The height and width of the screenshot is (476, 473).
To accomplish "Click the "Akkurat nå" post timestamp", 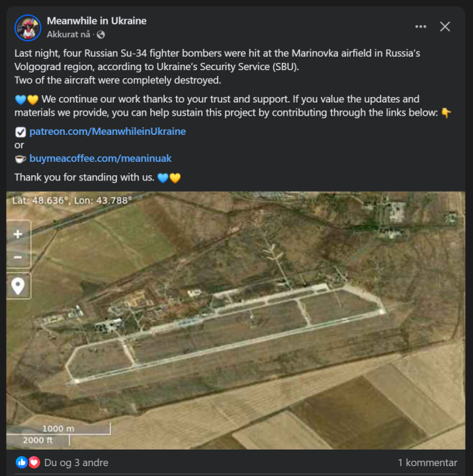I will click(68, 34).
